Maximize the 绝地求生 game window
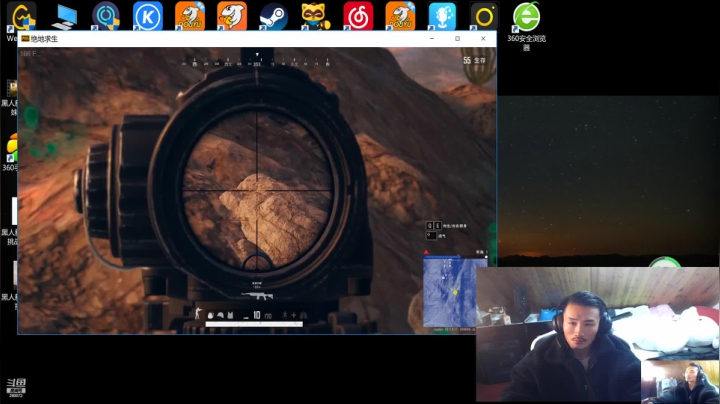This screenshot has height=404, width=720. pyautogui.click(x=457, y=39)
